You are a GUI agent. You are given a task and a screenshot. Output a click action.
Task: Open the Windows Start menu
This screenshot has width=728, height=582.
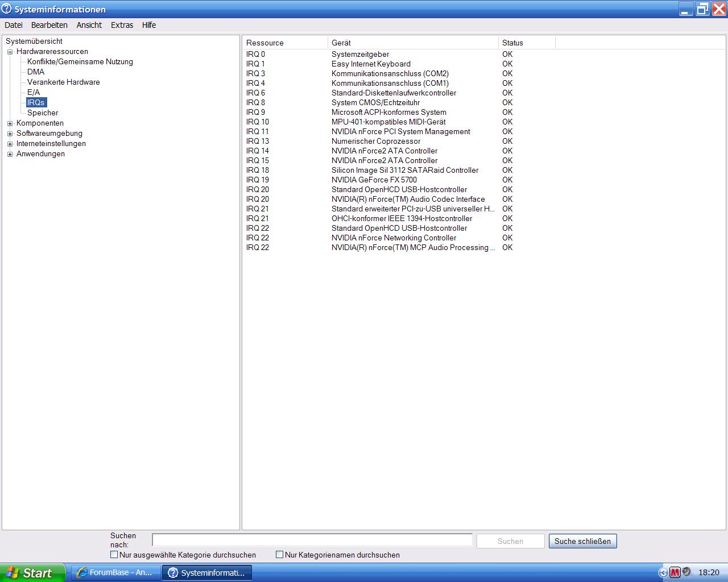[x=32, y=572]
